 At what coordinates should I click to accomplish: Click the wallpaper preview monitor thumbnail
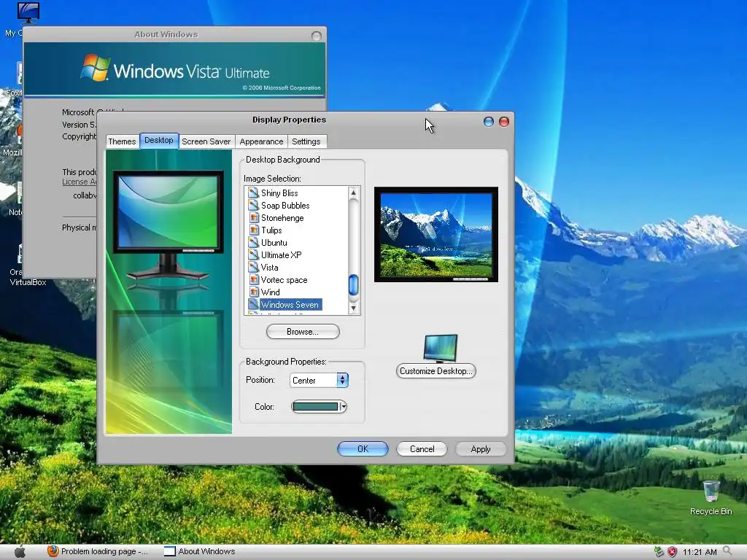[436, 234]
